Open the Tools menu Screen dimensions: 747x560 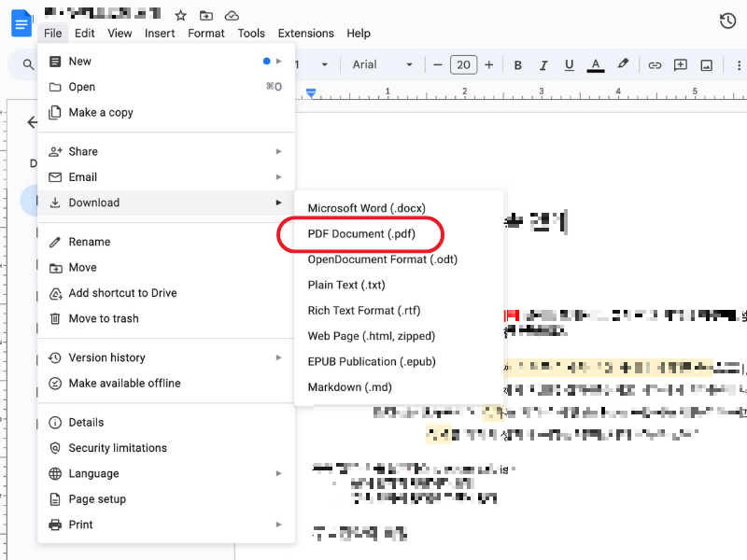[251, 34]
